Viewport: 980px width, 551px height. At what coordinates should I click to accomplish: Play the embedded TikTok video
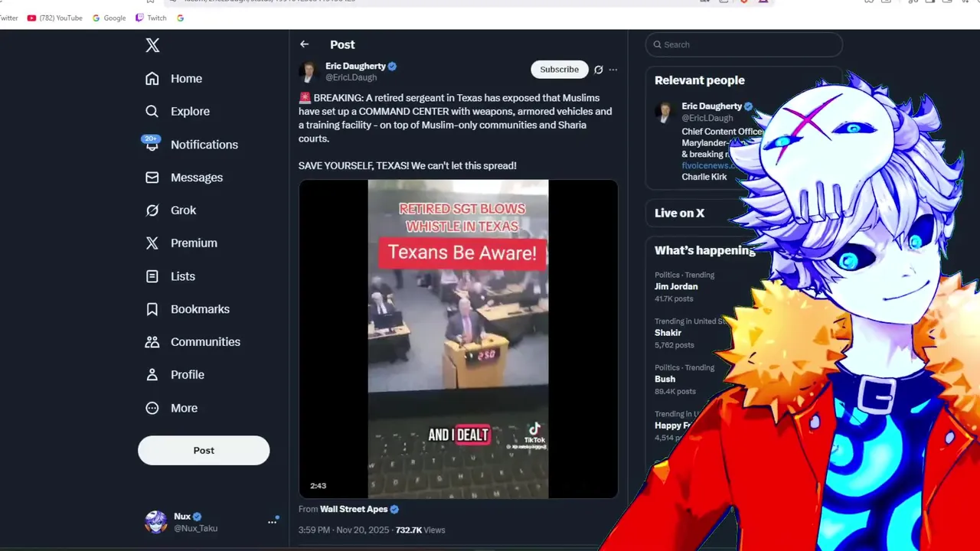pyautogui.click(x=458, y=339)
